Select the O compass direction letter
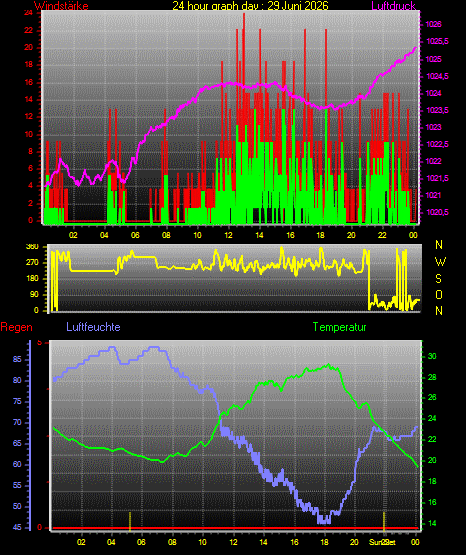 [x=439, y=294]
